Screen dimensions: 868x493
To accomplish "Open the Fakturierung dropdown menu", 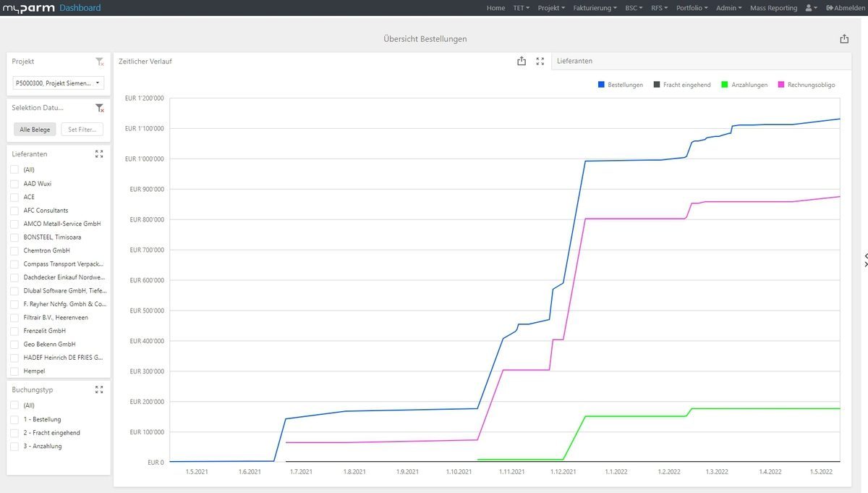I will 595,8.
